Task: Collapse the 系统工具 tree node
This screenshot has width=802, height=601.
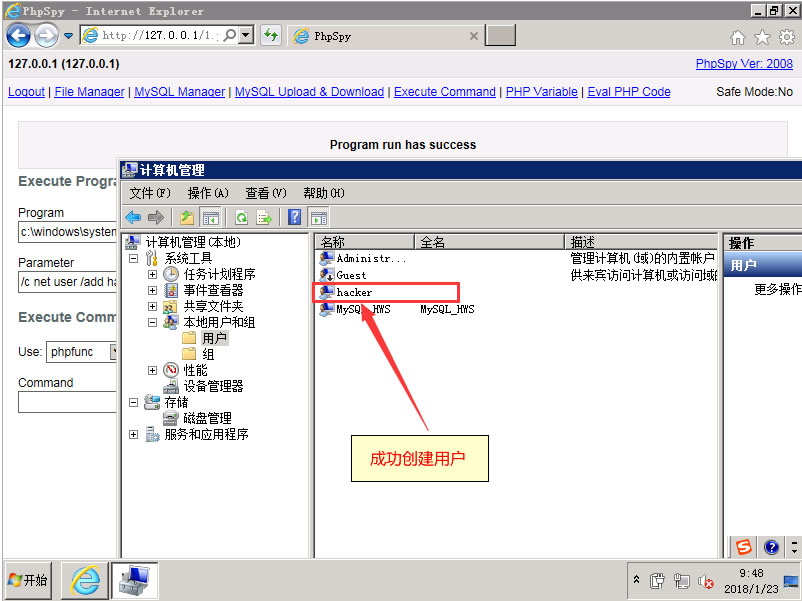Action: click(x=135, y=258)
